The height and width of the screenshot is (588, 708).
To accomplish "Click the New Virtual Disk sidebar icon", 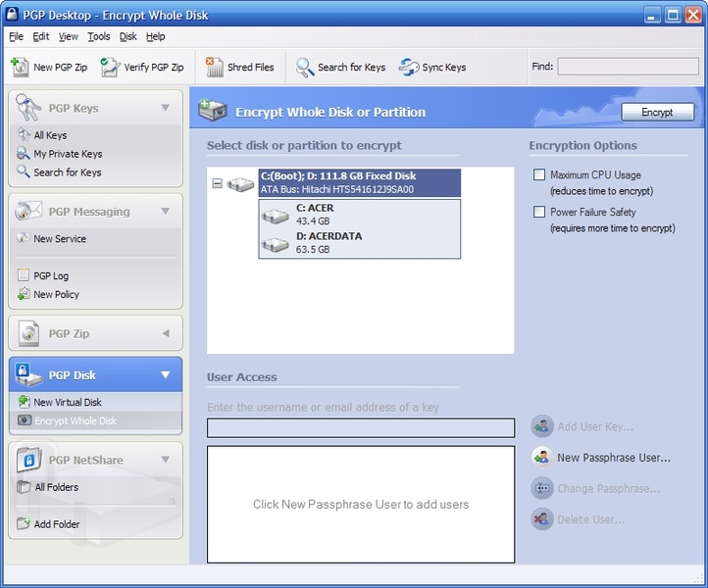I will point(24,402).
